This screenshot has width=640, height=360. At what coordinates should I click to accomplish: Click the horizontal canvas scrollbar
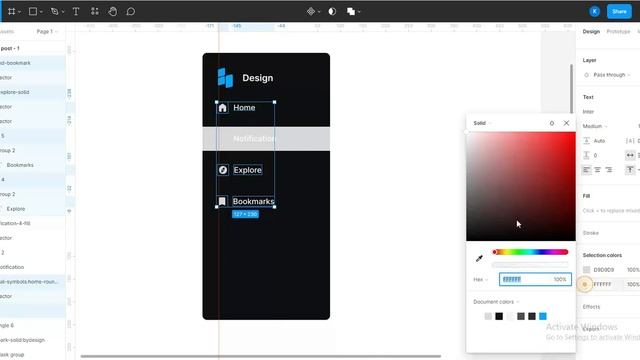260,356
